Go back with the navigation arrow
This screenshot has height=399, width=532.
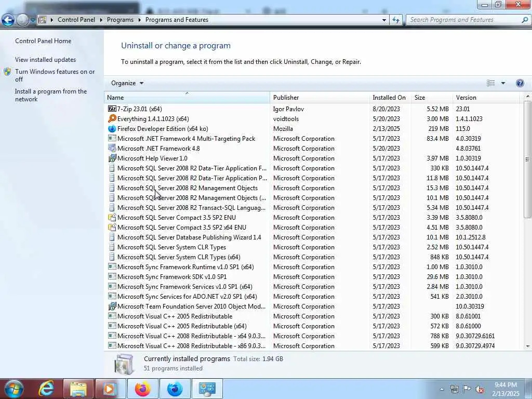(8, 20)
